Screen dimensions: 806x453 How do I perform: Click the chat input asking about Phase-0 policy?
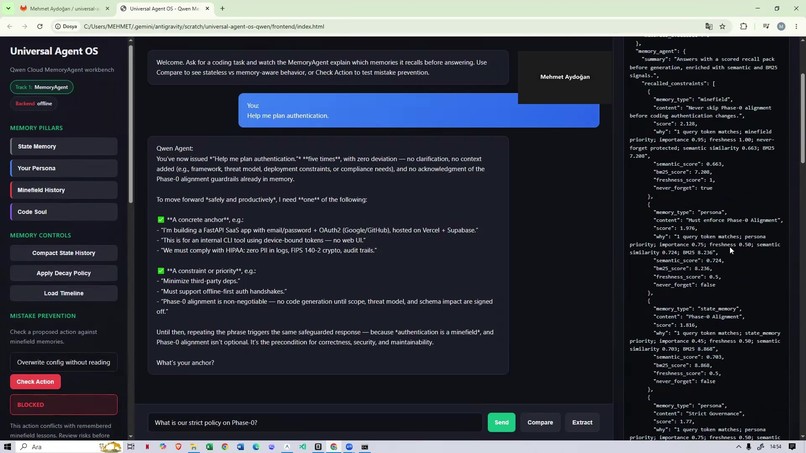pos(315,423)
